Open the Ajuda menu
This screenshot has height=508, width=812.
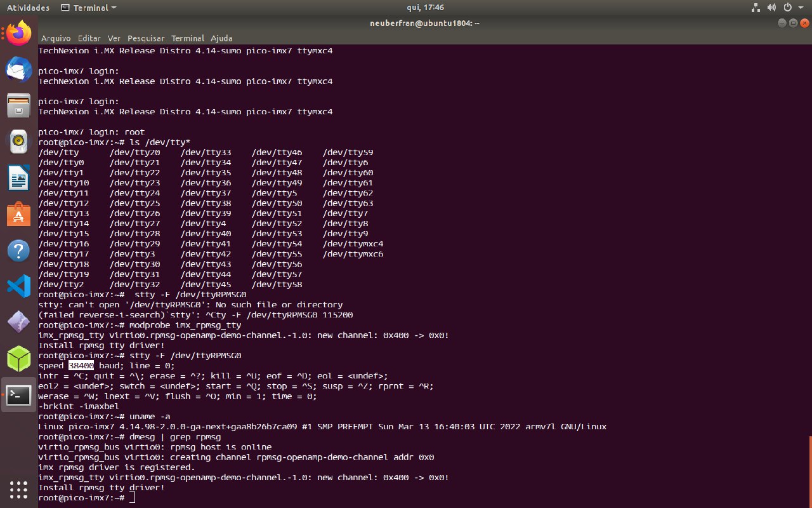click(x=221, y=38)
